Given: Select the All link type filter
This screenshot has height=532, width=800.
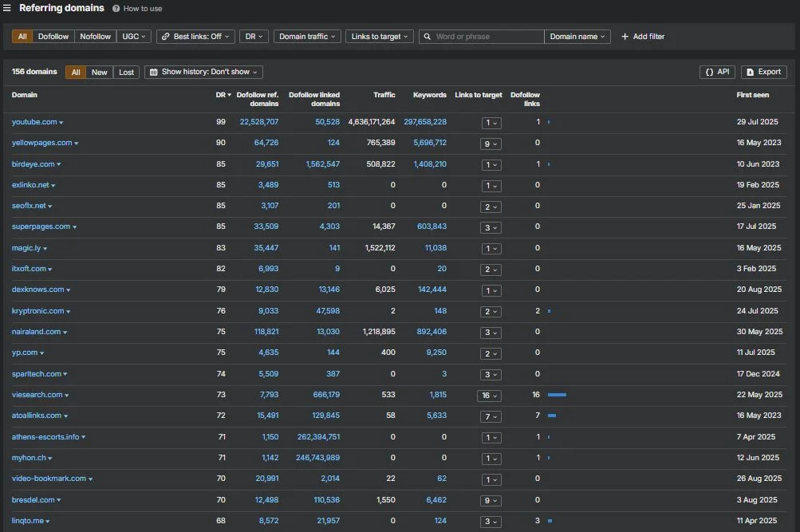Looking at the screenshot, I should point(22,37).
